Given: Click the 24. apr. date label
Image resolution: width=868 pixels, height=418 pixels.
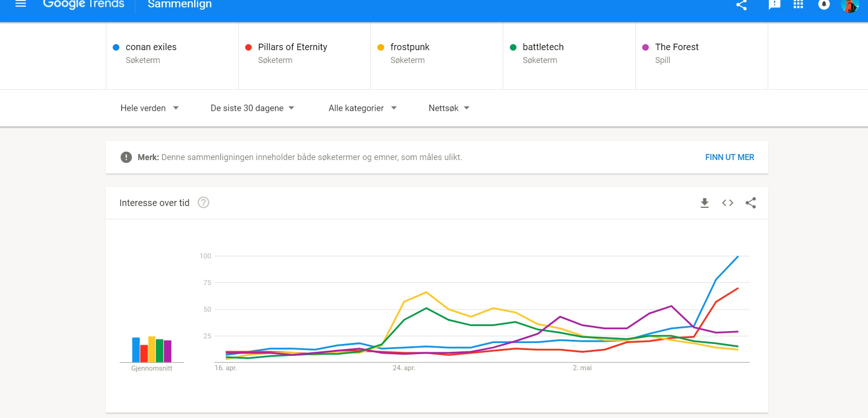Looking at the screenshot, I should coord(404,368).
